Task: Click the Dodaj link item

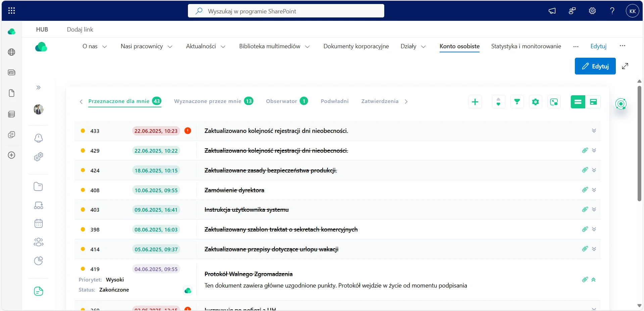Action: click(80, 30)
